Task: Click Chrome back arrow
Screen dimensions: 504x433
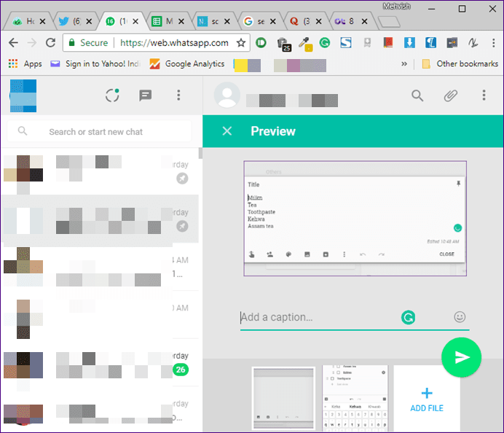Action: (14, 42)
